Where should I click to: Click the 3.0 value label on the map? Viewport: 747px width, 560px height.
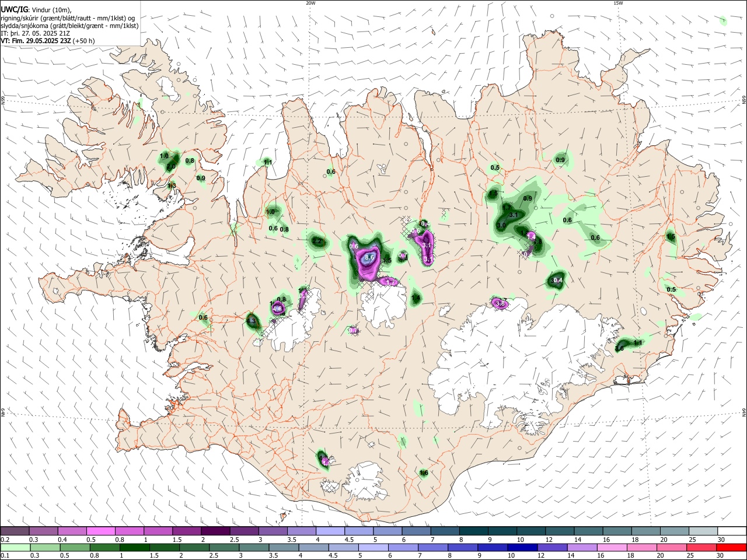pos(501,225)
